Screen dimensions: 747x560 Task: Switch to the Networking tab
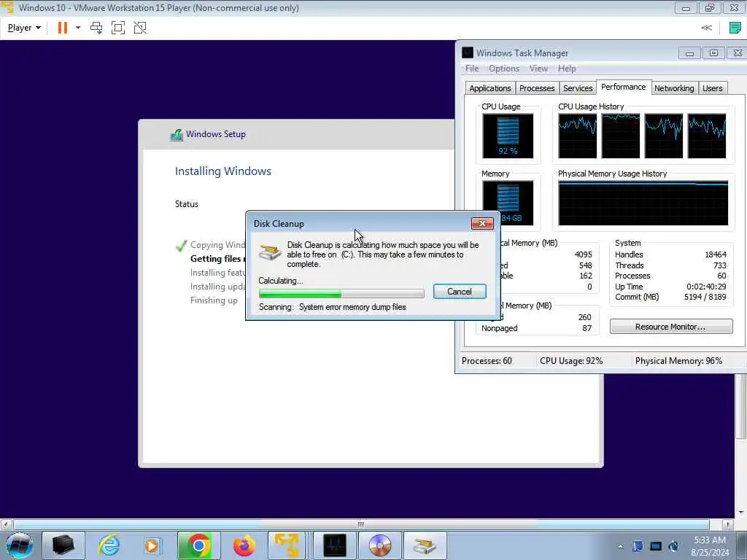point(674,88)
